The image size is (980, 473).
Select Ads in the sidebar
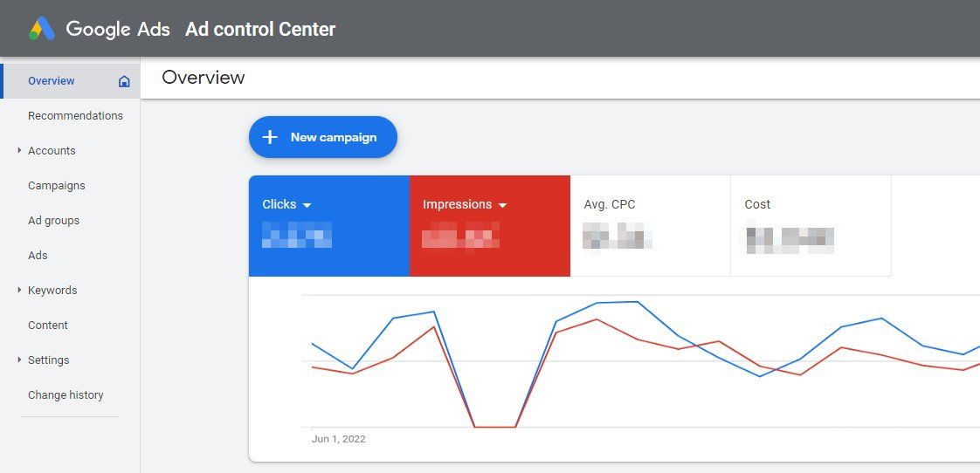(38, 256)
